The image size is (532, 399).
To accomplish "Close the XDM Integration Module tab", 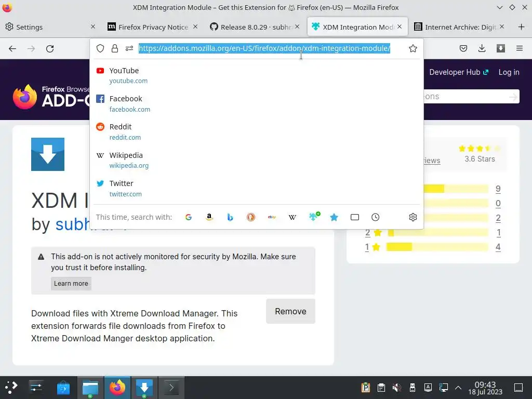I will tap(400, 26).
